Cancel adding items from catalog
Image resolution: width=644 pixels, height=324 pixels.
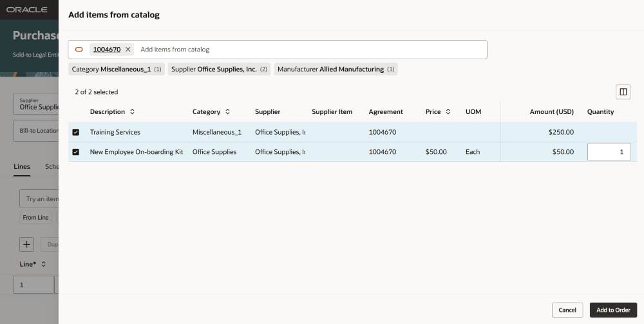567,310
